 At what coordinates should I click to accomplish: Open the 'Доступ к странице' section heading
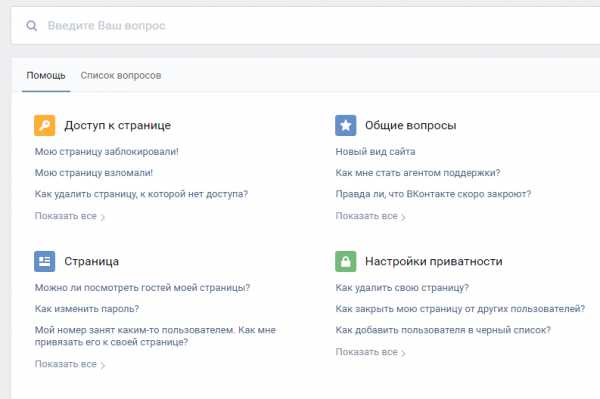tap(117, 125)
